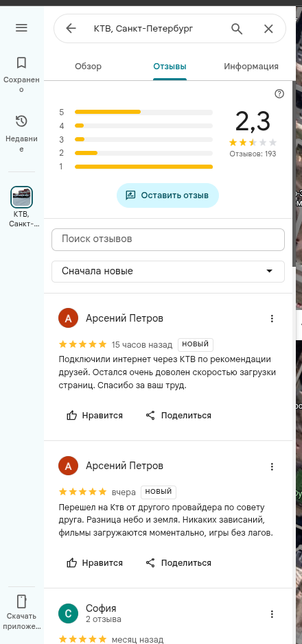Share the second review via Поделиться
The image size is (302, 644).
(178, 562)
